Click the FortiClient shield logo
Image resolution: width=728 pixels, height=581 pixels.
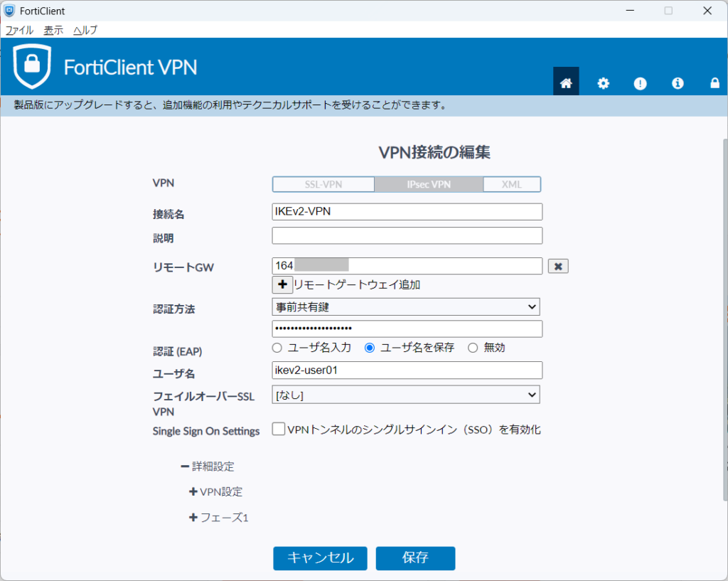pyautogui.click(x=31, y=66)
